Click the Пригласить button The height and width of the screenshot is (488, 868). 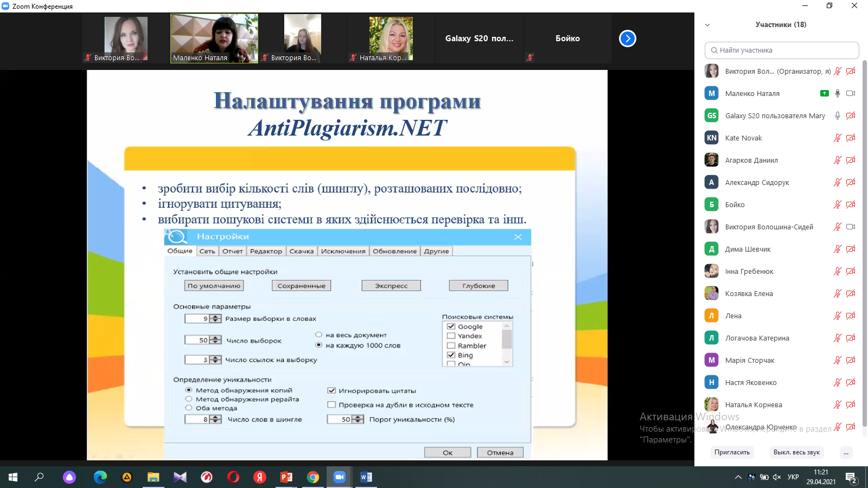[x=732, y=452]
